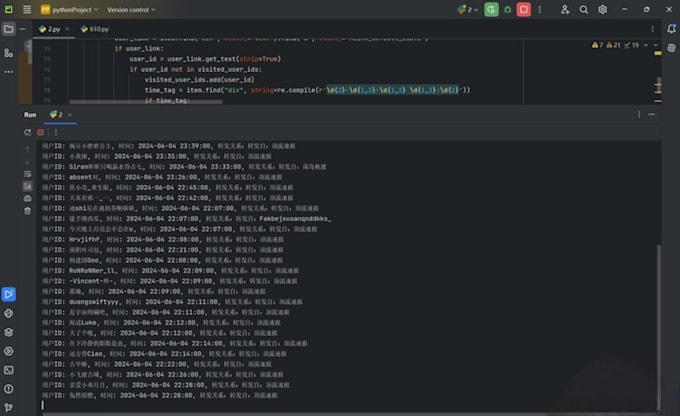Click the console line for Hrvjifhf

(163, 239)
